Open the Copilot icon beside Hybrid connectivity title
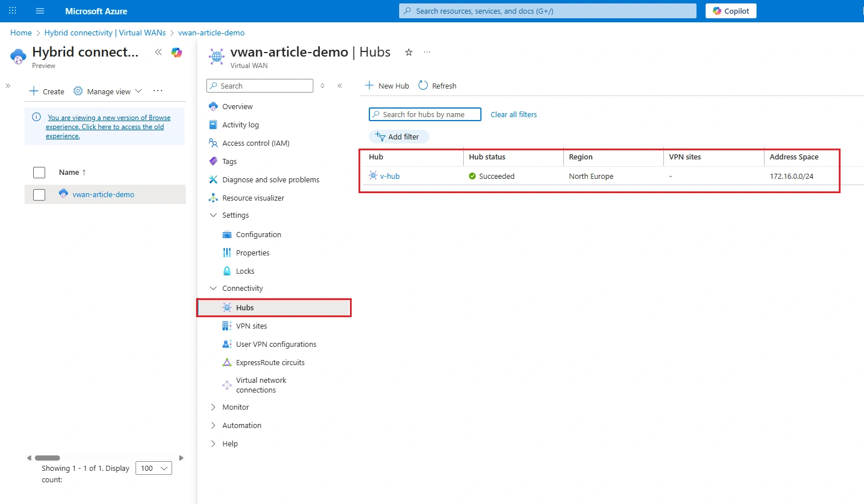The width and height of the screenshot is (864, 504). tap(177, 53)
